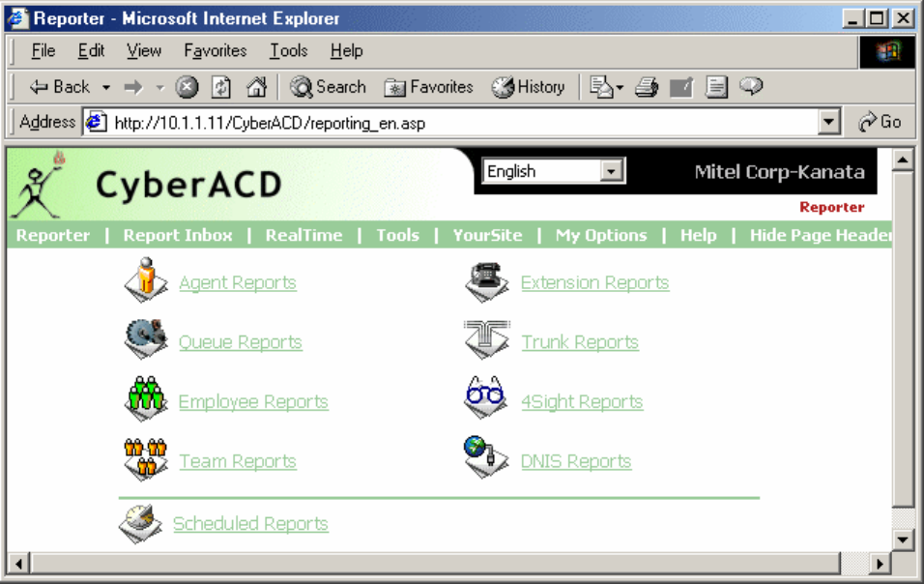Click the horizontal scrollbar right arrow
The width and height of the screenshot is (924, 584).
coord(880,564)
